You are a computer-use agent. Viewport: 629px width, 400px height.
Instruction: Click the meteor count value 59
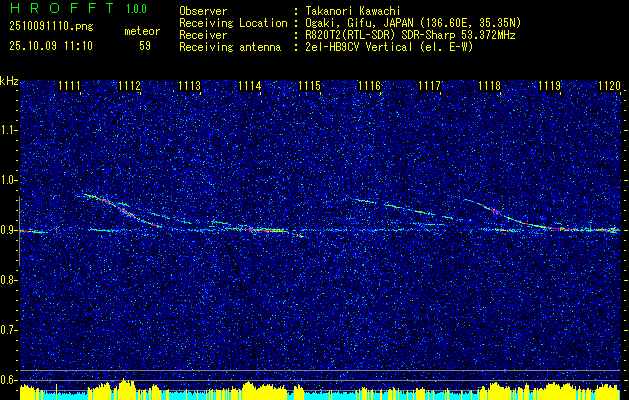[x=145, y=46]
